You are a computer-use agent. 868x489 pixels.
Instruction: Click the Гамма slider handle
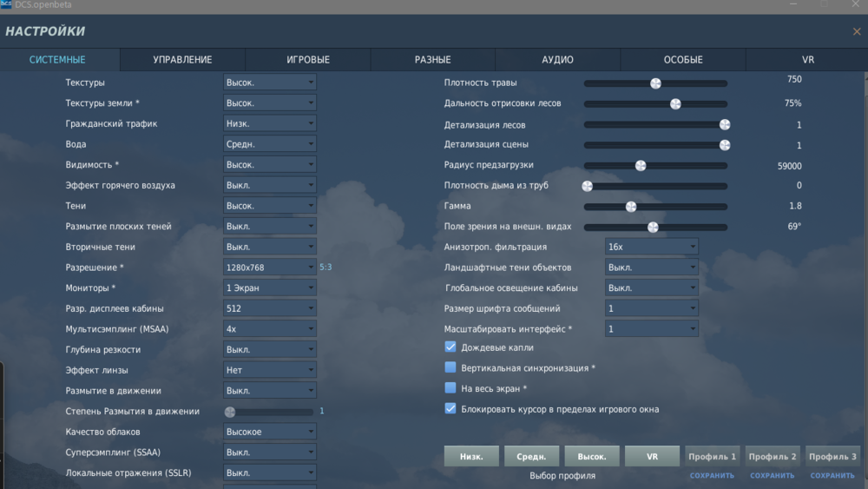click(631, 207)
